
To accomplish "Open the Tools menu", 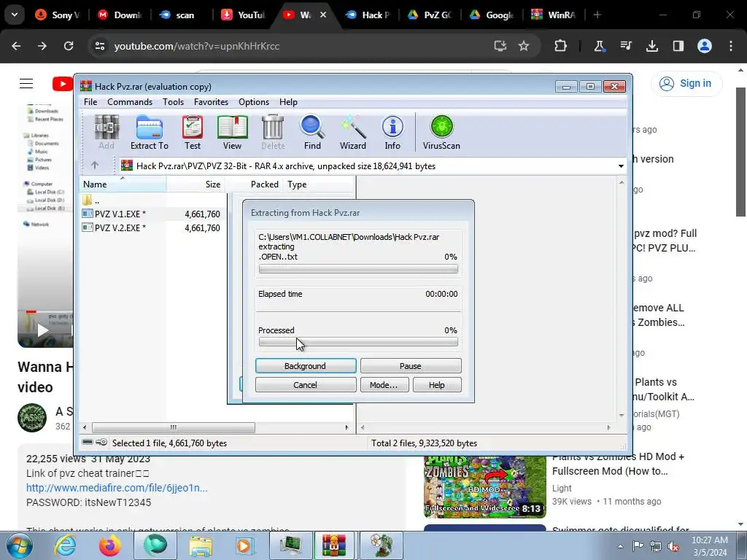I will coord(173,102).
